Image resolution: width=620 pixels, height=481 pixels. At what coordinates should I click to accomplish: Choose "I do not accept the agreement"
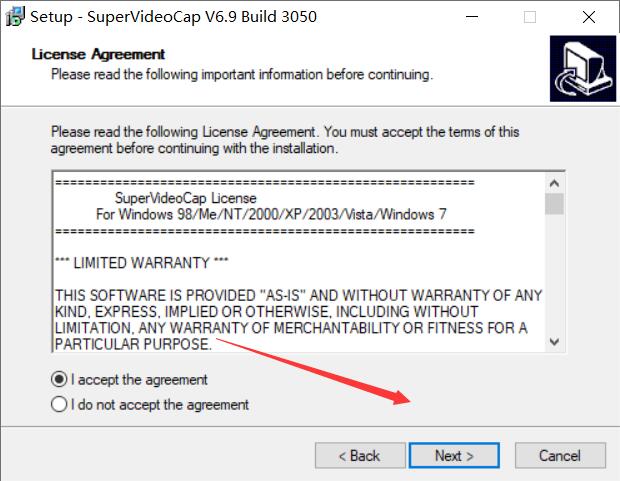click(x=60, y=405)
